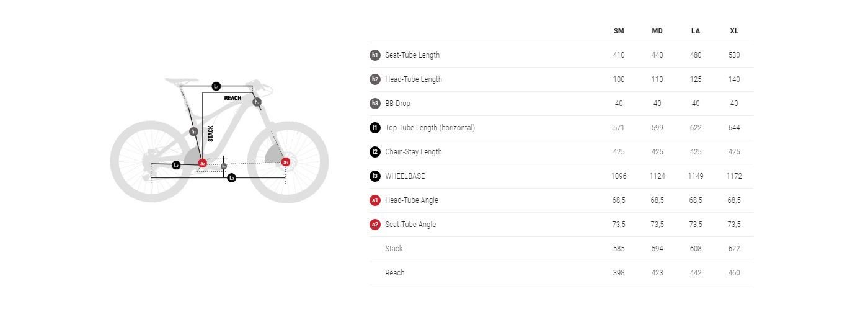868x312 pixels.
Task: Click the l2 badge beside Chain-Stay Length
Action: 374,152
